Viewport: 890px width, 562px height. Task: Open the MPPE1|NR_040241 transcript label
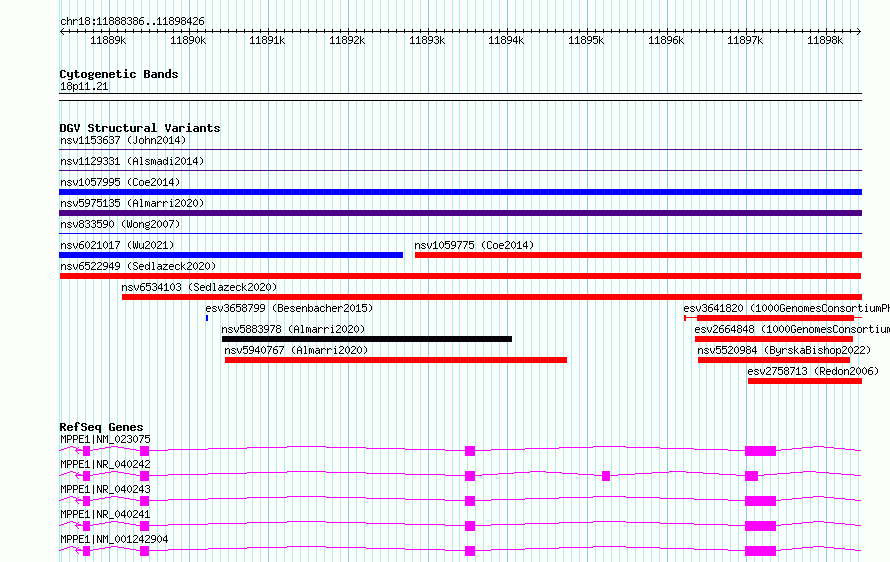tap(106, 514)
